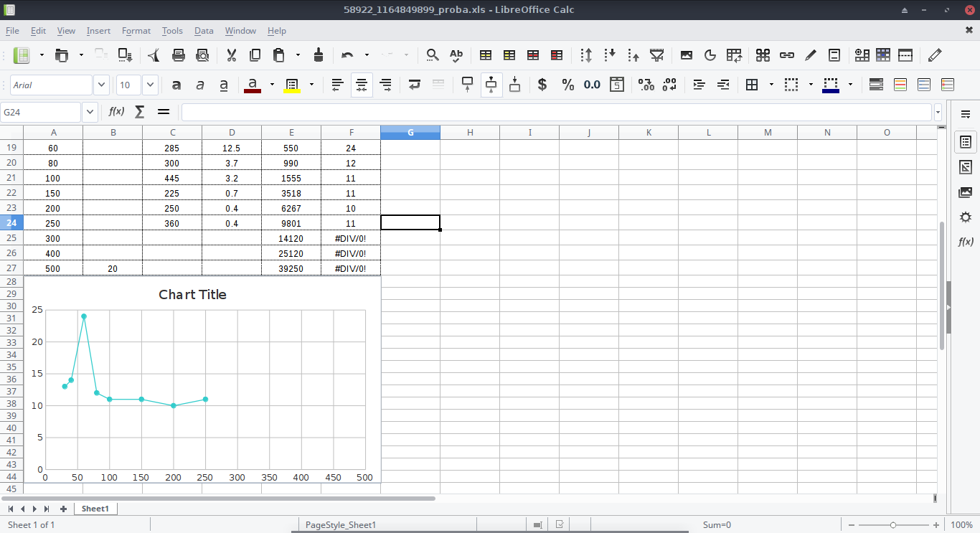Click the Sort descending icon

[x=633, y=55]
